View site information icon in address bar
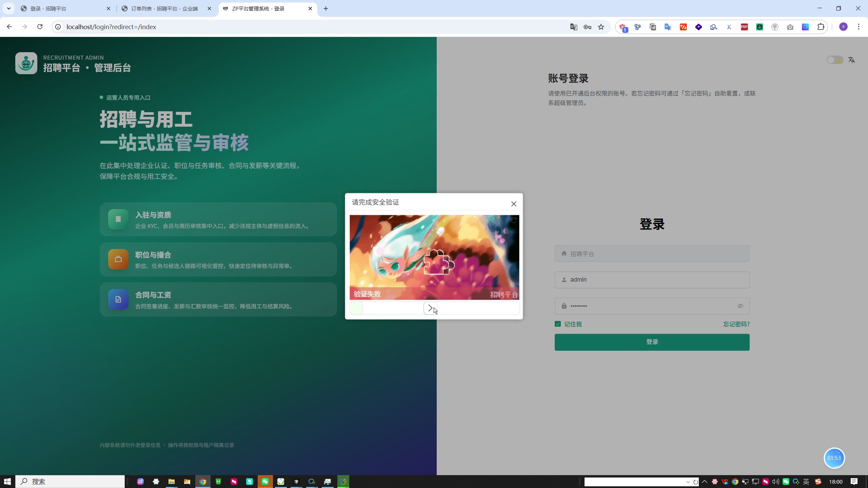This screenshot has width=868, height=488. (x=58, y=27)
